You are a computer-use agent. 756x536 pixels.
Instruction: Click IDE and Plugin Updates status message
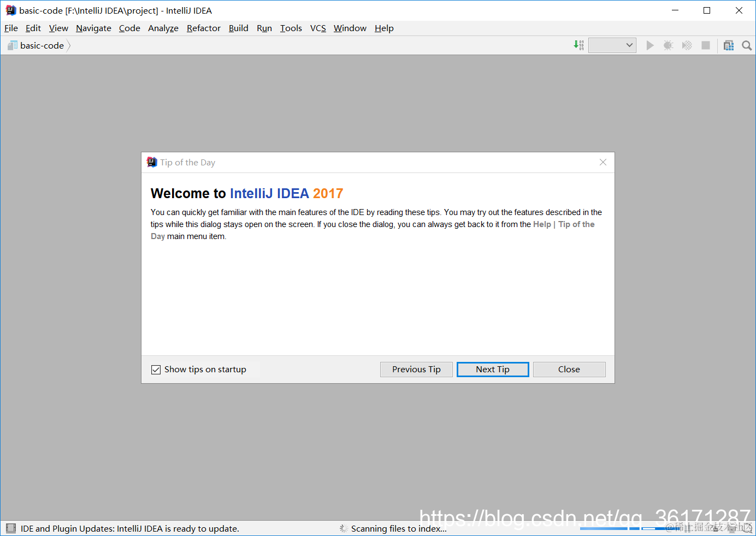coord(130,528)
